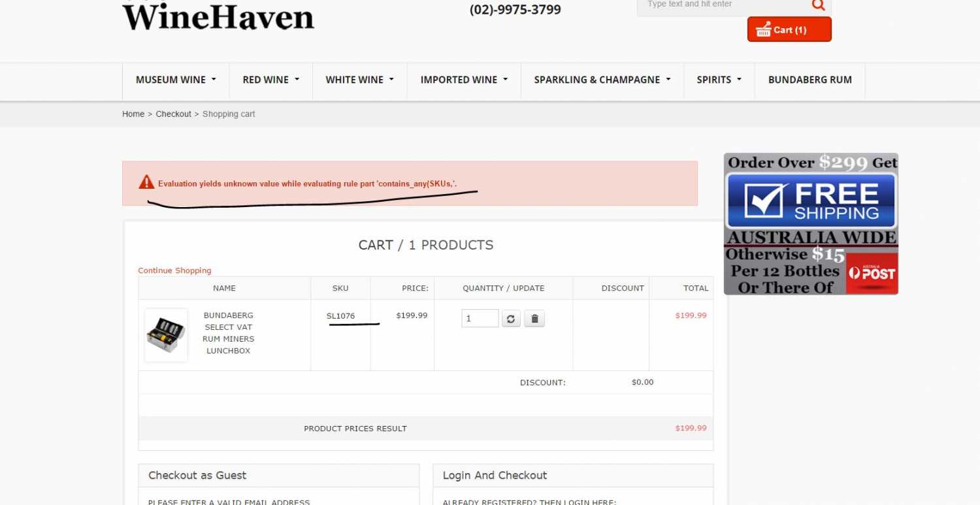Go to Bundaberg Rum category
The image size is (980, 505).
(809, 80)
